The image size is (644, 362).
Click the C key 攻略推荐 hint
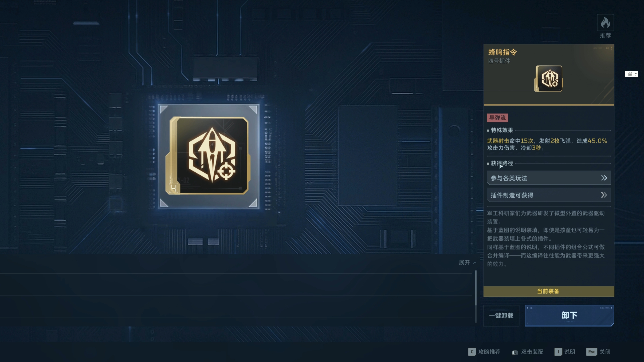484,352
